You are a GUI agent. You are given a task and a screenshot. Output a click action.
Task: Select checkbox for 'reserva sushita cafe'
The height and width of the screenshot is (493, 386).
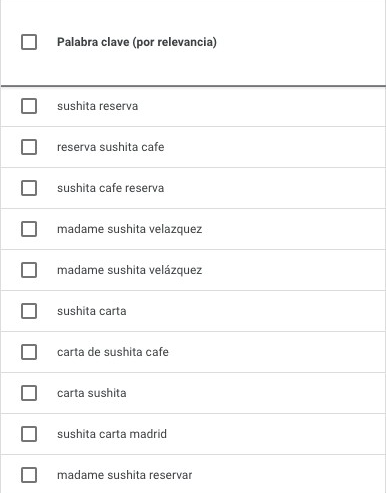29,147
